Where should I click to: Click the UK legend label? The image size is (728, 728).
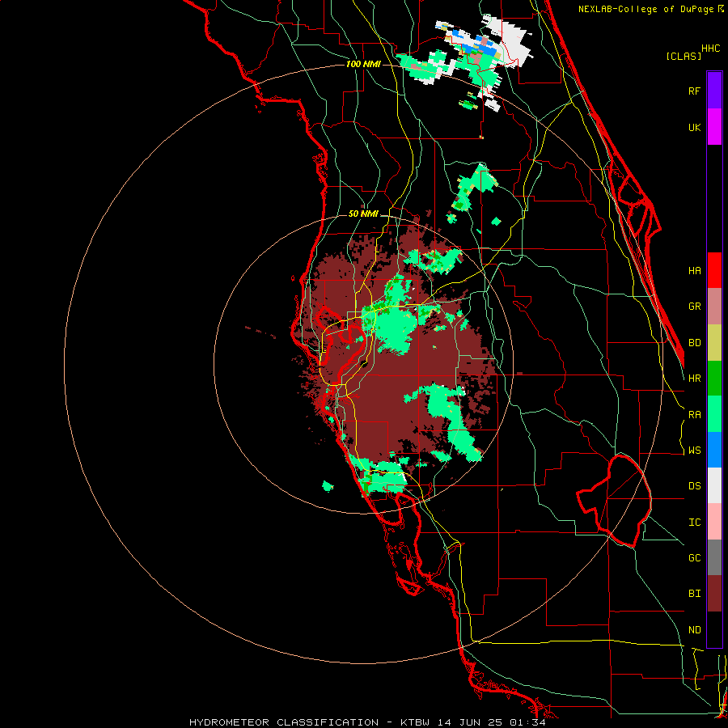pyautogui.click(x=694, y=127)
